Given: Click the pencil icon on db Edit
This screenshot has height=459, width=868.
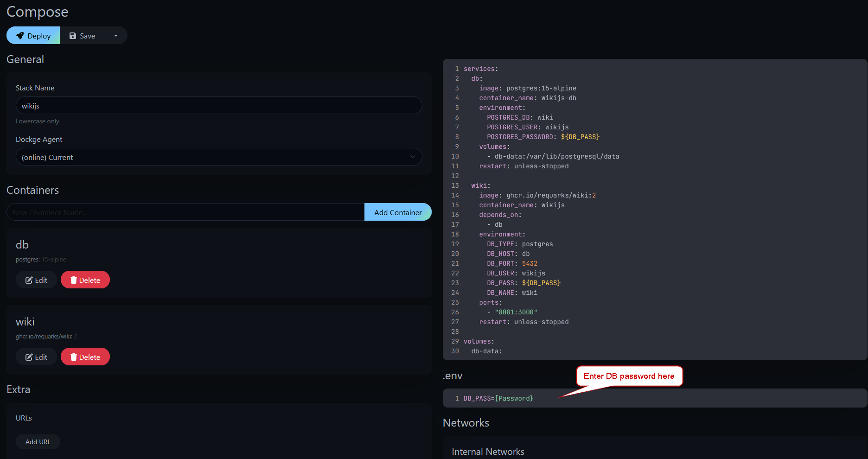Looking at the screenshot, I should 29,280.
